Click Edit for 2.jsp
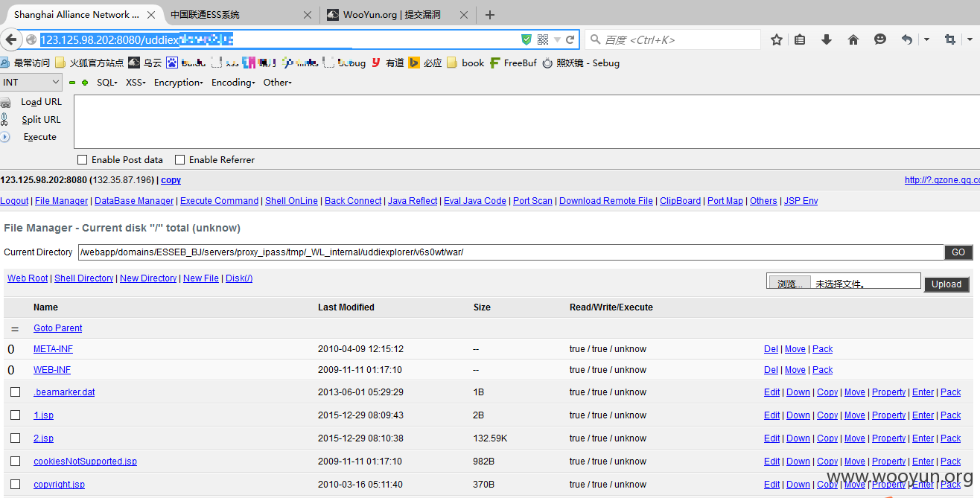 [771, 438]
